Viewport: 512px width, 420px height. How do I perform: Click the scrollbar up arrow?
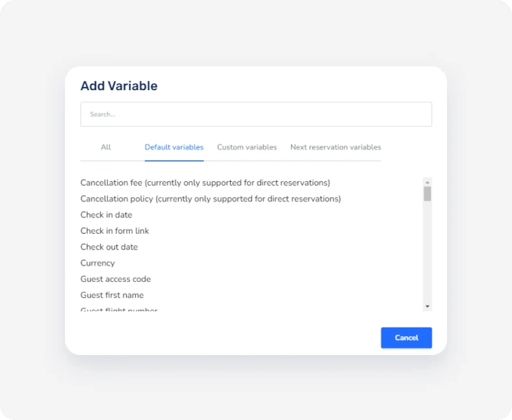click(427, 182)
